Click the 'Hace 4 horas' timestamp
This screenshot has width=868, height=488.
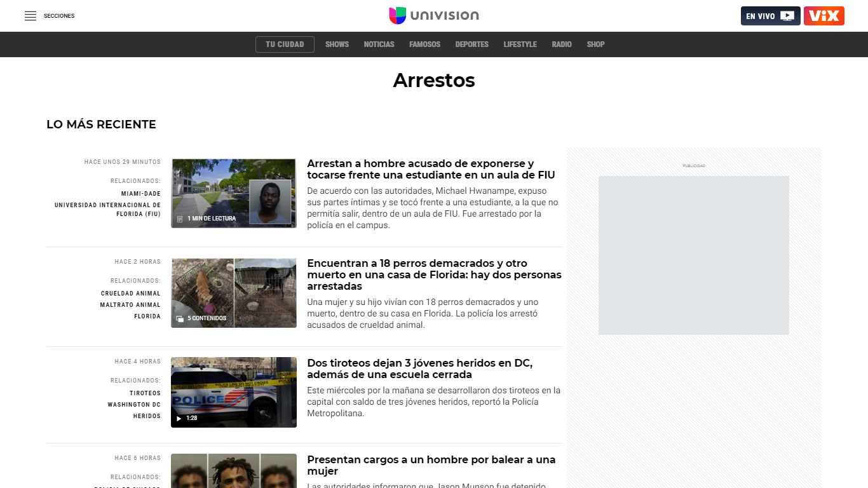(138, 362)
